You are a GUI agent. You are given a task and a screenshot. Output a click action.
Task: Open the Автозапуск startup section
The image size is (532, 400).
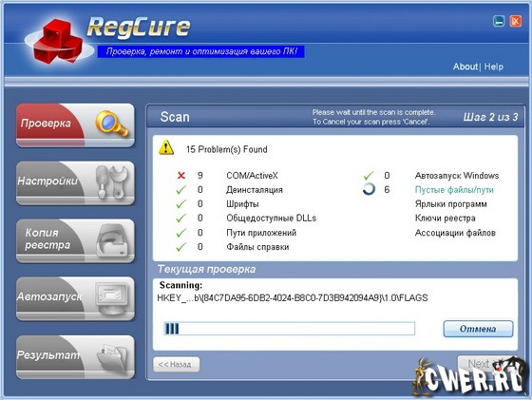click(75, 299)
